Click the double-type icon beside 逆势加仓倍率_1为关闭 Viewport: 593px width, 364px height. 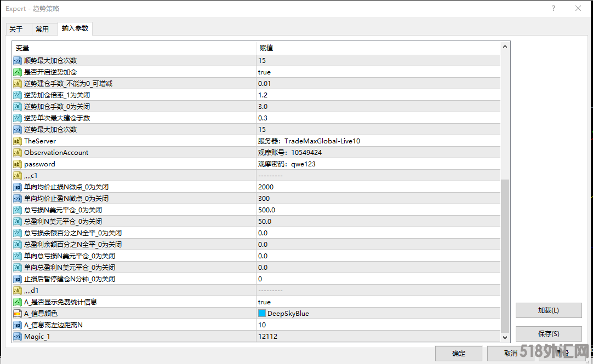(17, 95)
